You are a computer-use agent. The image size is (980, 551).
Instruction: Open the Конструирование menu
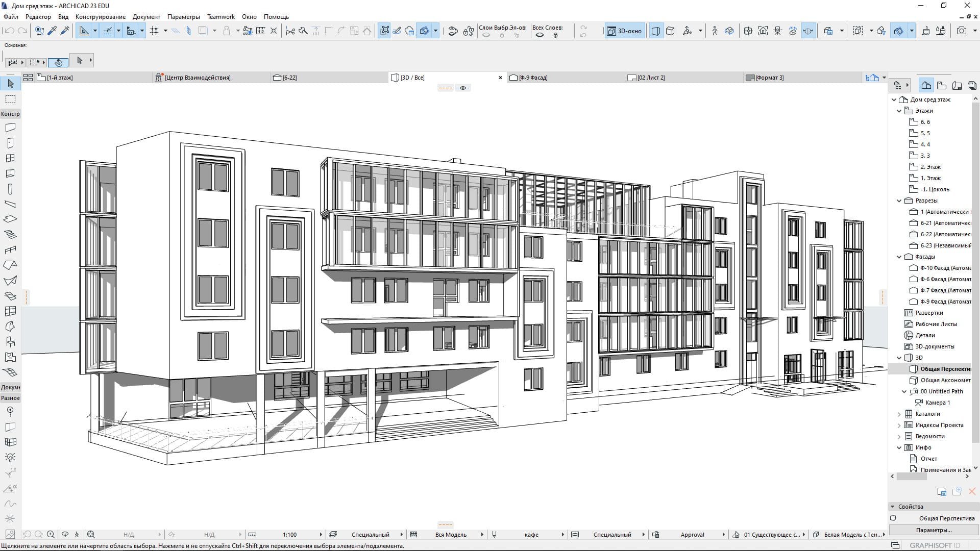(x=100, y=17)
